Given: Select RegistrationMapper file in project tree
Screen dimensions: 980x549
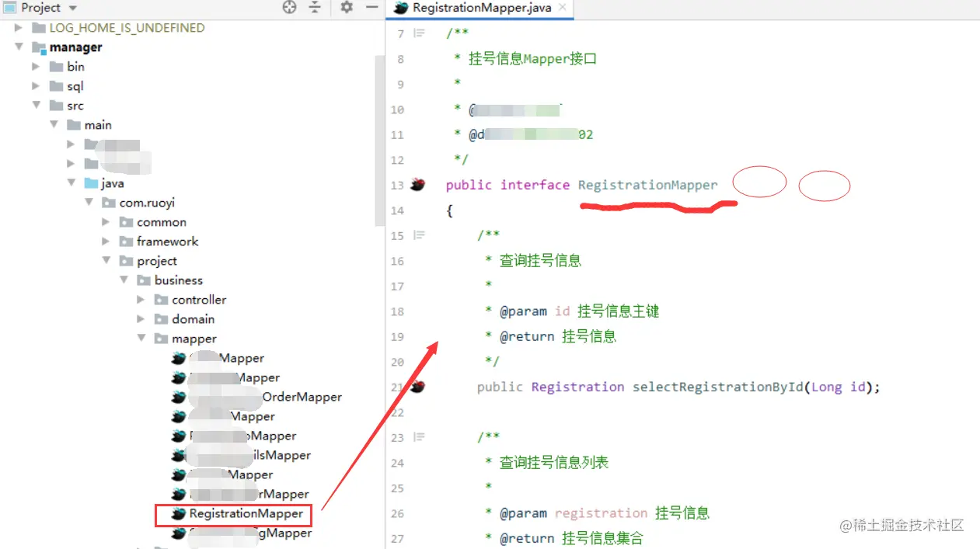Looking at the screenshot, I should tap(246, 513).
